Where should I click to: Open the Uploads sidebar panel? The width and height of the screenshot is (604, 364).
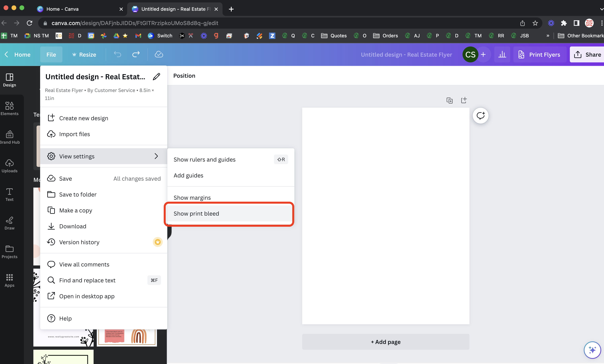(x=10, y=166)
